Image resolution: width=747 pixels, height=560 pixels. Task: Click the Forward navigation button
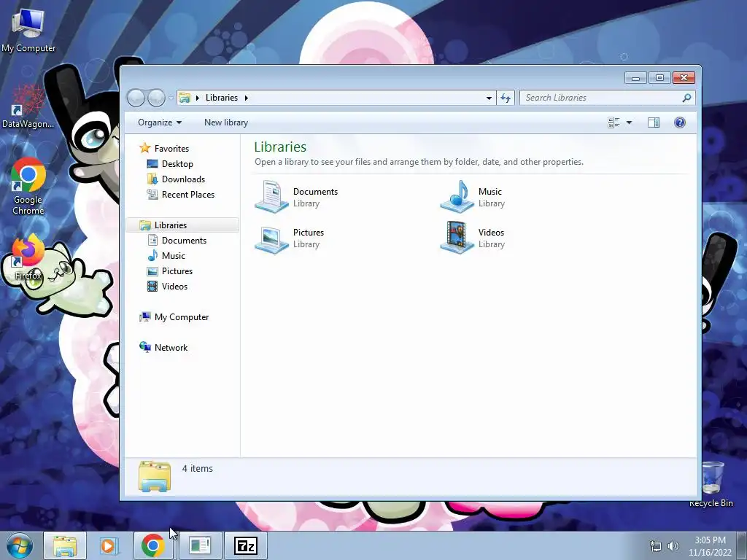click(x=156, y=98)
